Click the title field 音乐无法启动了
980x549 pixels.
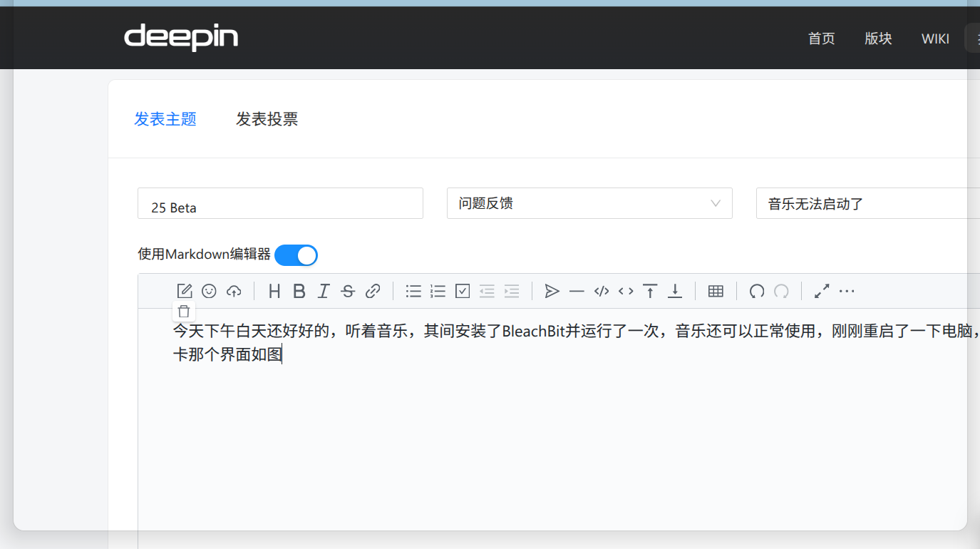(x=867, y=203)
